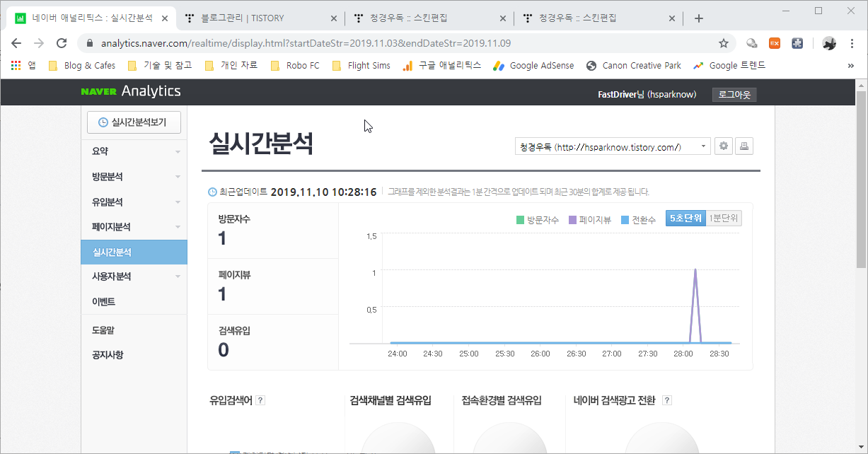Open the profile avatar in Chrome toolbar

829,43
